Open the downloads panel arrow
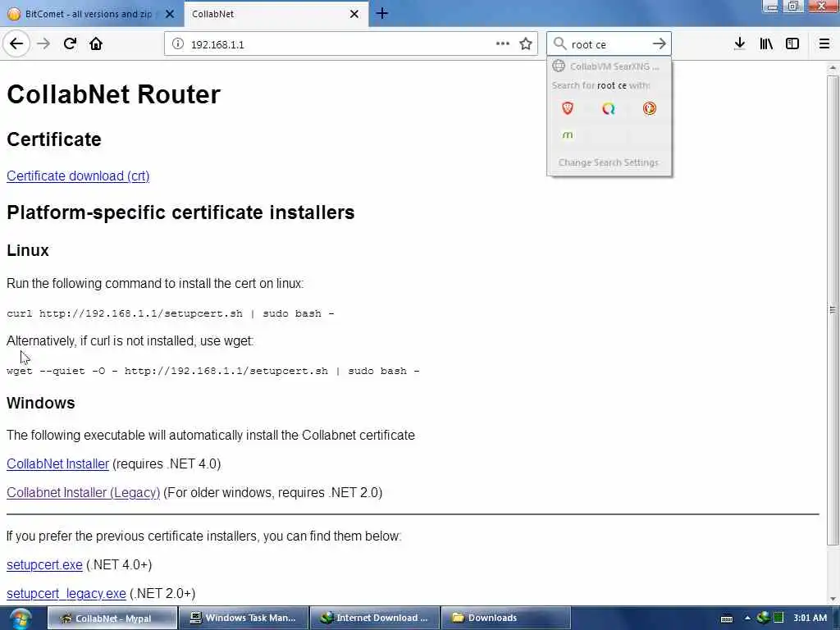The height and width of the screenshot is (630, 840). pos(739,44)
